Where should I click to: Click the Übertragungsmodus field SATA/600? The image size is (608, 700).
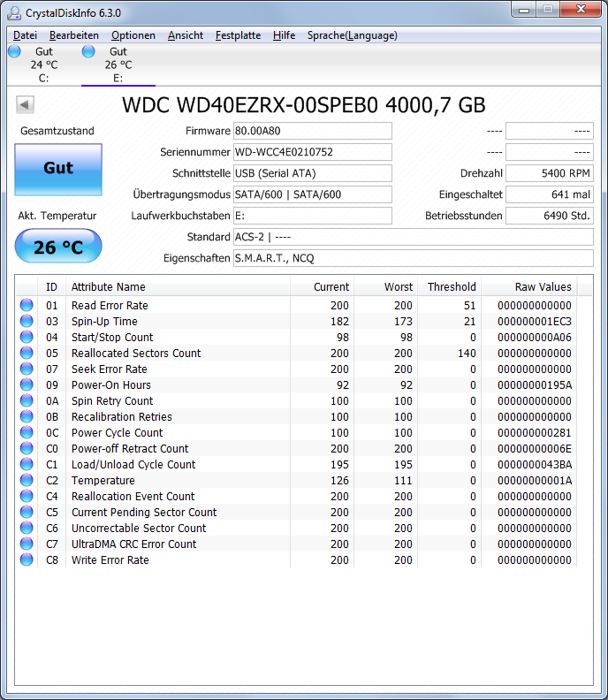[313, 194]
